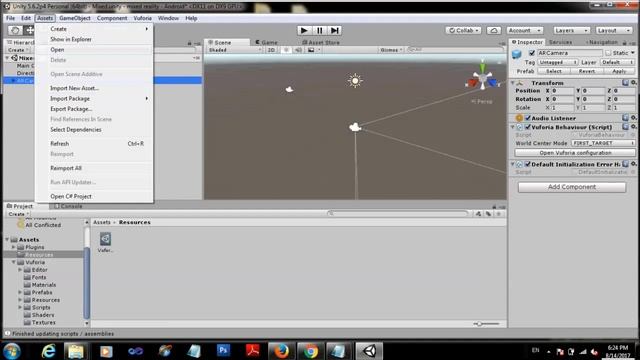This screenshot has height=360, width=640.
Task: Open Firefox from the taskbar
Action: click(281, 351)
